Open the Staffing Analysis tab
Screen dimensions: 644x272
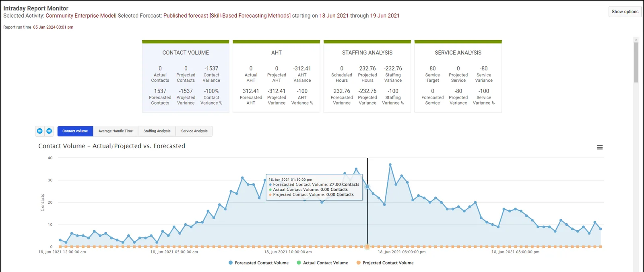pyautogui.click(x=157, y=131)
